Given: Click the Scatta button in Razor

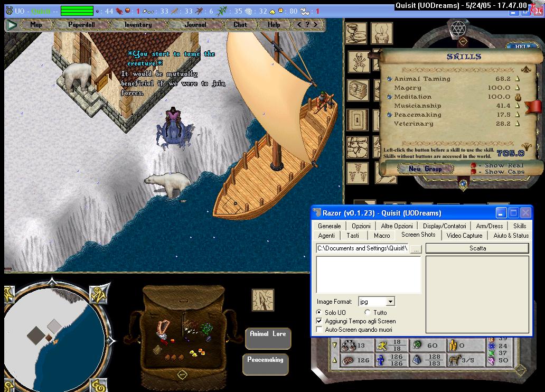Looking at the screenshot, I should [x=477, y=248].
